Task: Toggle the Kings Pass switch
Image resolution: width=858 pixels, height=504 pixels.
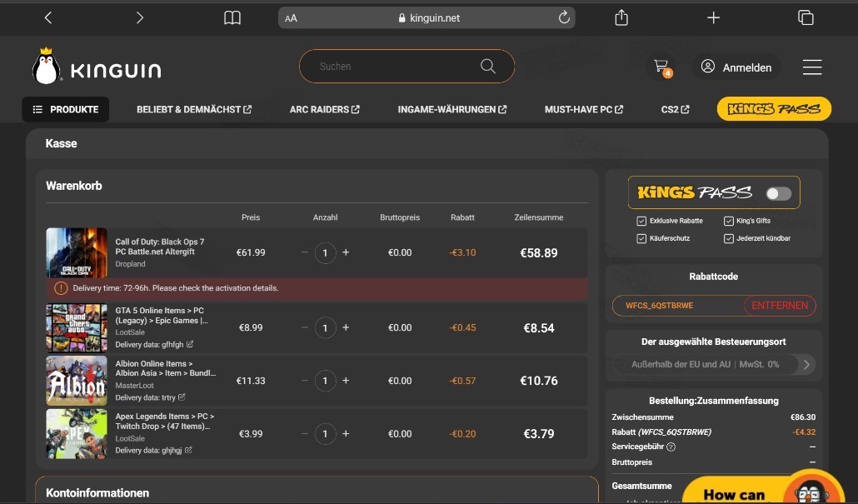Action: (x=778, y=193)
